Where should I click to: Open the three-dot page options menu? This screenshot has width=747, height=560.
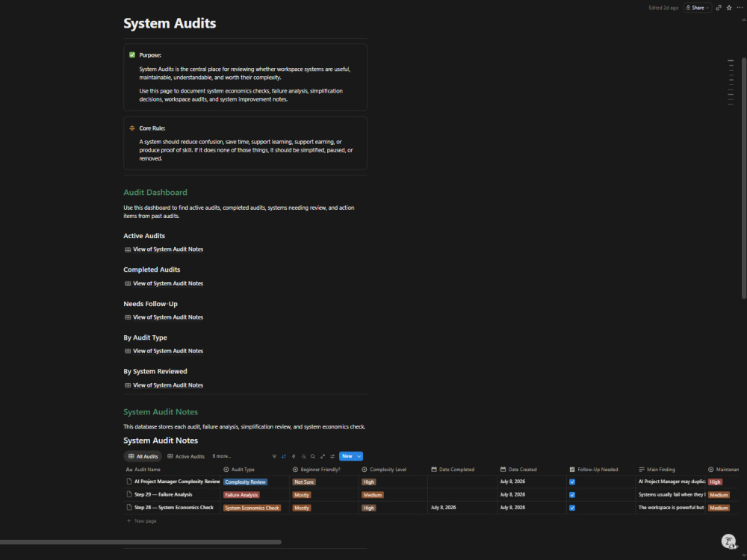[x=740, y=7]
